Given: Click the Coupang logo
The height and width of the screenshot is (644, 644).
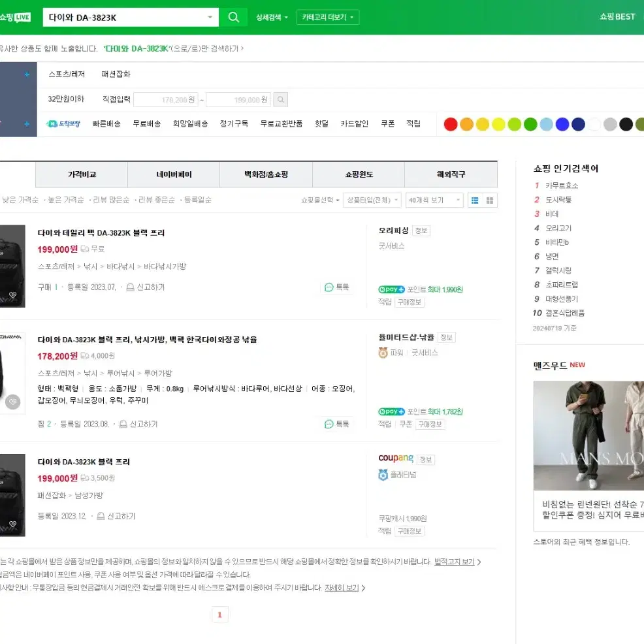Looking at the screenshot, I should [x=396, y=458].
